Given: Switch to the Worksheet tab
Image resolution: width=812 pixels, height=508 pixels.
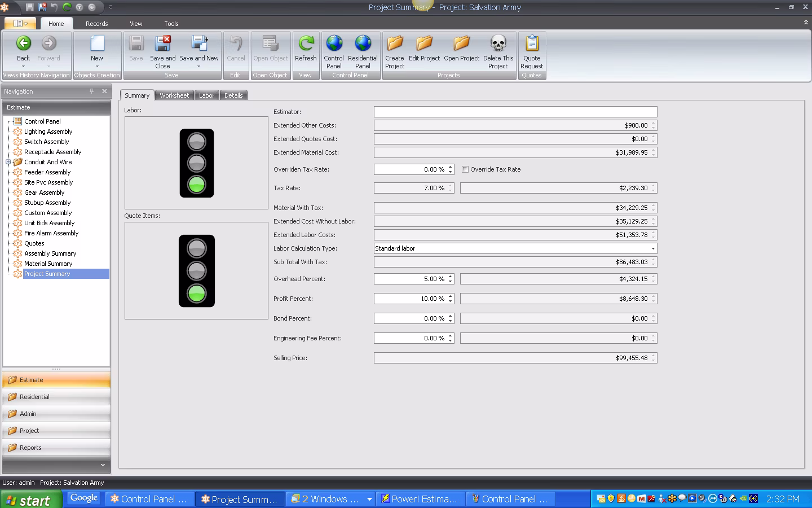Looking at the screenshot, I should tap(174, 95).
